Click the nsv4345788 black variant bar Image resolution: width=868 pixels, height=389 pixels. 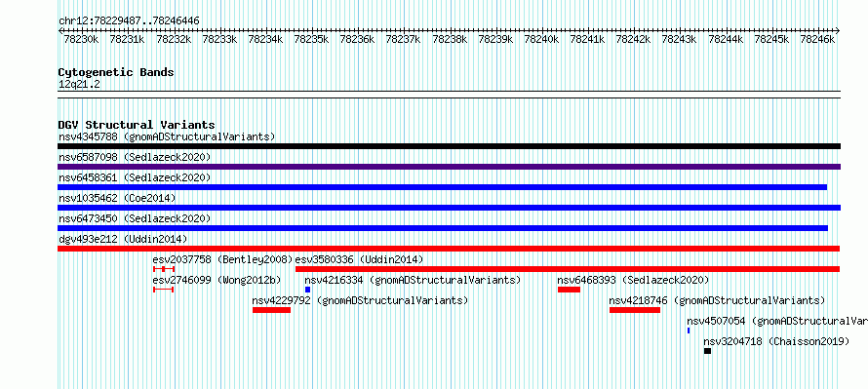[x=449, y=146]
